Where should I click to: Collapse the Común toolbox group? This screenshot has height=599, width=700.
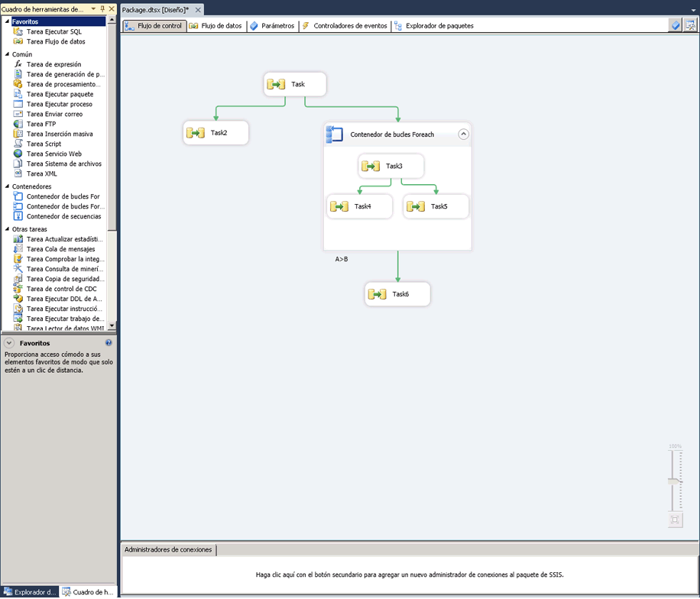coord(7,54)
